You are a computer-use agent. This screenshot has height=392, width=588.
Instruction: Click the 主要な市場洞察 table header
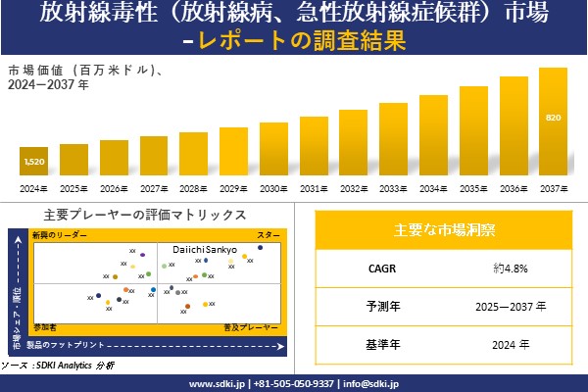(444, 229)
